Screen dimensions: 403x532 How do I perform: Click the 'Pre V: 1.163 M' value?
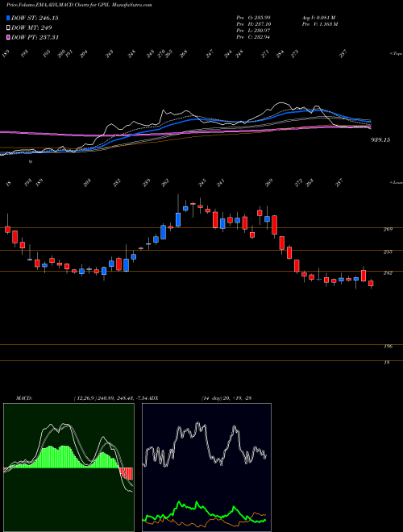point(319,24)
